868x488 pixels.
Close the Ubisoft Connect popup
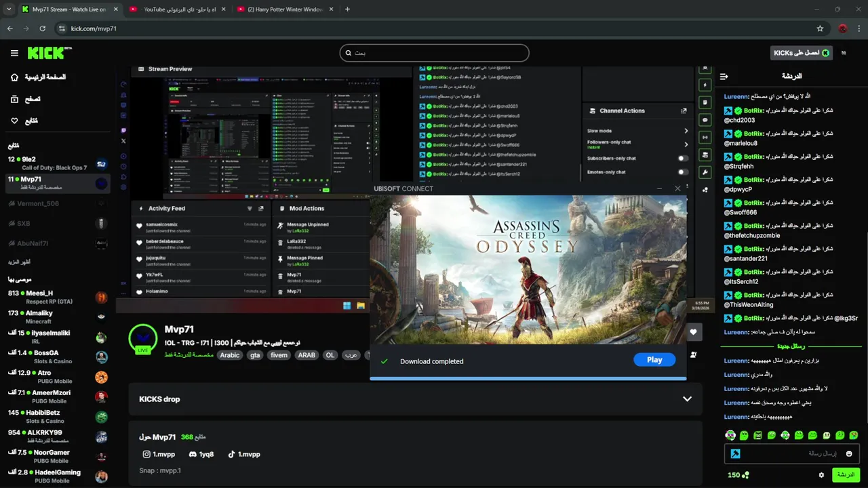(677, 188)
